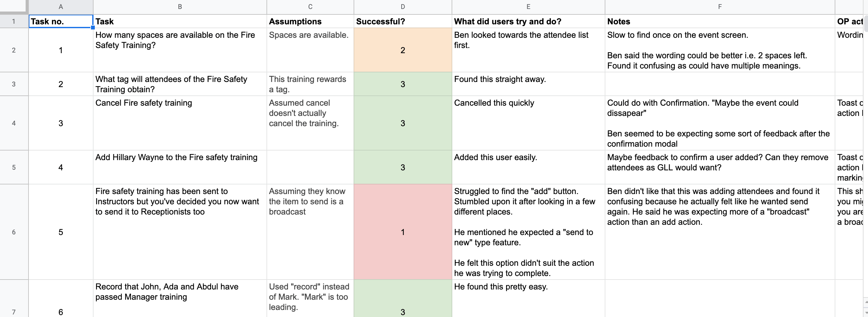The image size is (868, 317).
Task: Click the 'Notes' header cell
Action: [x=719, y=21]
